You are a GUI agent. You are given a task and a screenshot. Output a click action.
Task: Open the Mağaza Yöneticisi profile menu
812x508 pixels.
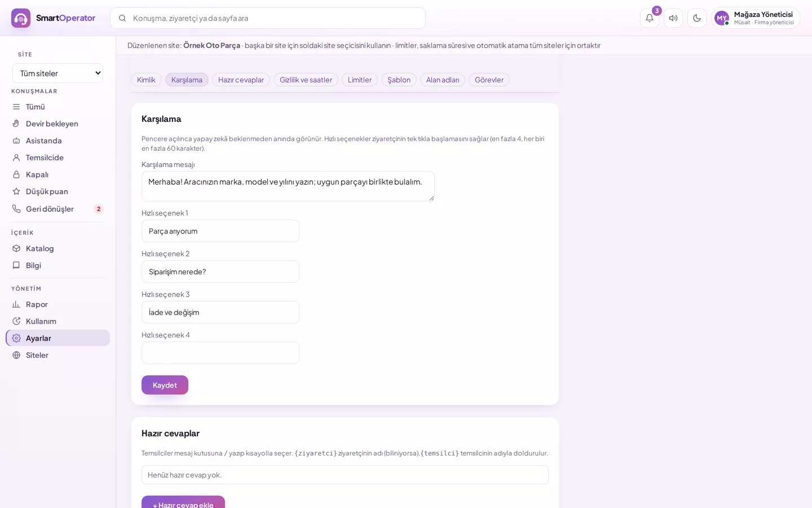756,18
